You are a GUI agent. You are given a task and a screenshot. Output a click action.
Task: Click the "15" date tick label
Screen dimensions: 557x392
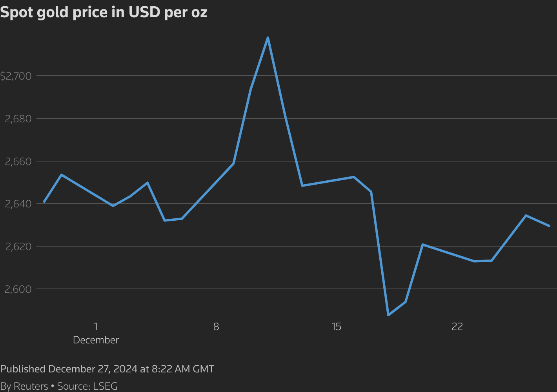[337, 327]
